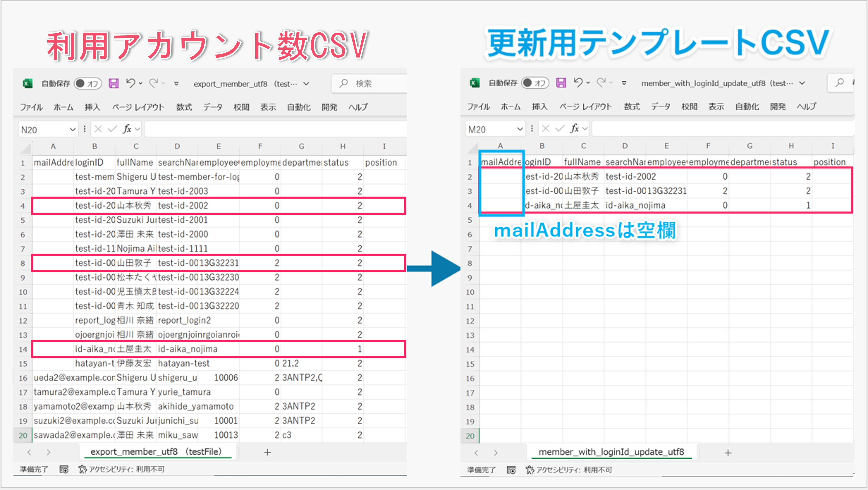Select column header A in the right sheet
Screen dimensions: 868x490
[500, 146]
